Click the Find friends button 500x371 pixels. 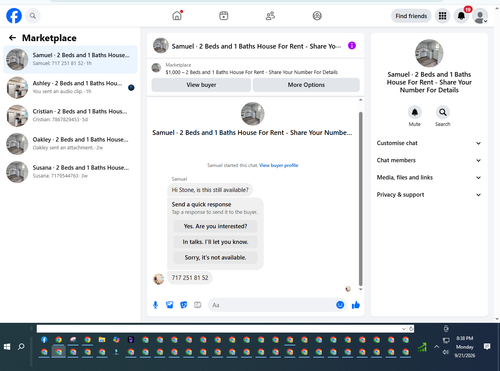[x=411, y=16]
